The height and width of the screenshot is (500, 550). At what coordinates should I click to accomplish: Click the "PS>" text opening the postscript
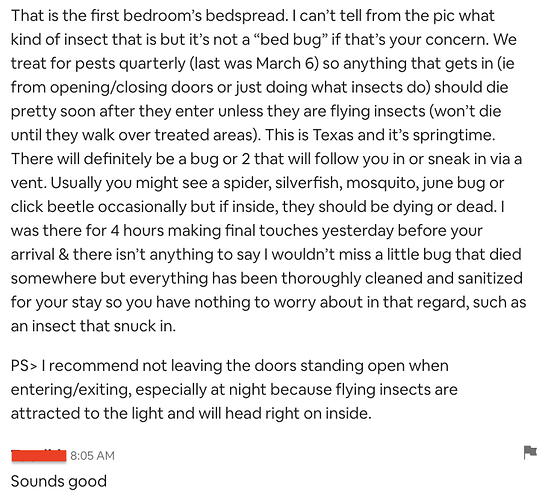24,366
